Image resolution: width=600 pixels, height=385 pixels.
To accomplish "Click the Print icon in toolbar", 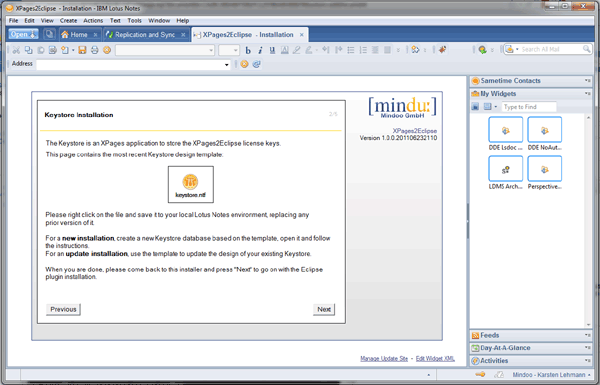I will click(95, 50).
